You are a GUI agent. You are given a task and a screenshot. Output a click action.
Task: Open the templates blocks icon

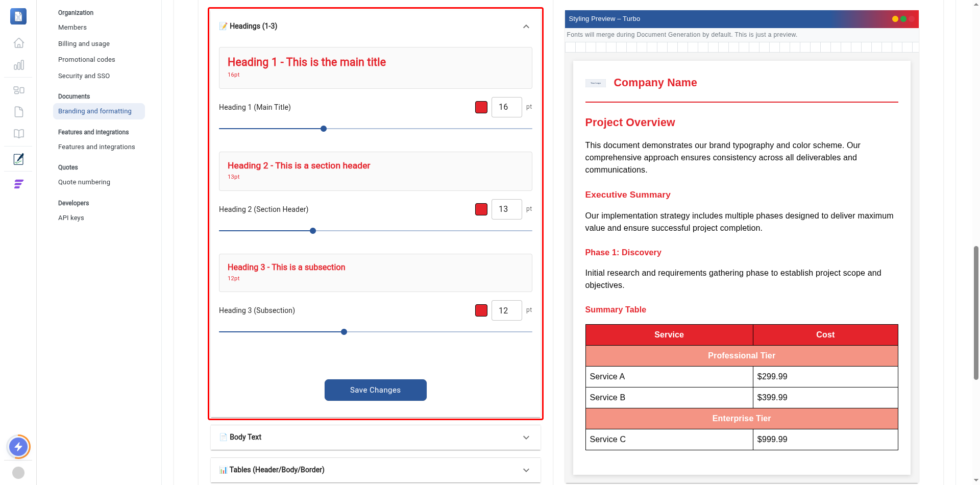click(19, 90)
